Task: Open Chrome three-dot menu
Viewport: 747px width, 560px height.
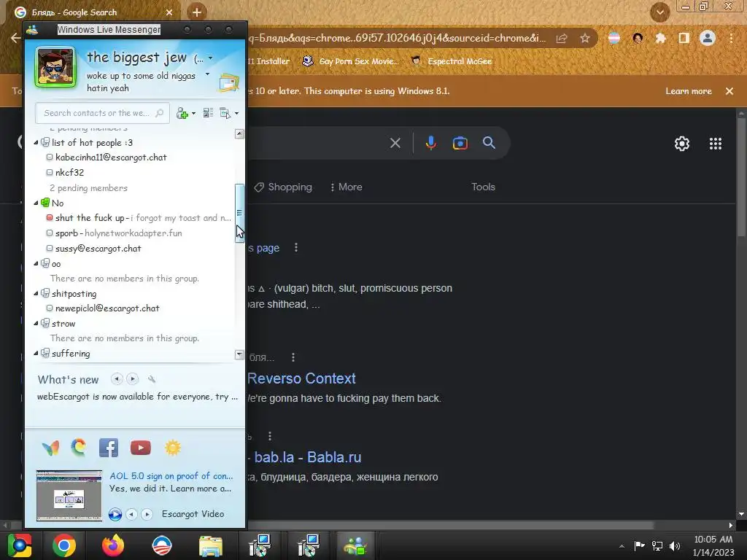Action: tap(731, 38)
